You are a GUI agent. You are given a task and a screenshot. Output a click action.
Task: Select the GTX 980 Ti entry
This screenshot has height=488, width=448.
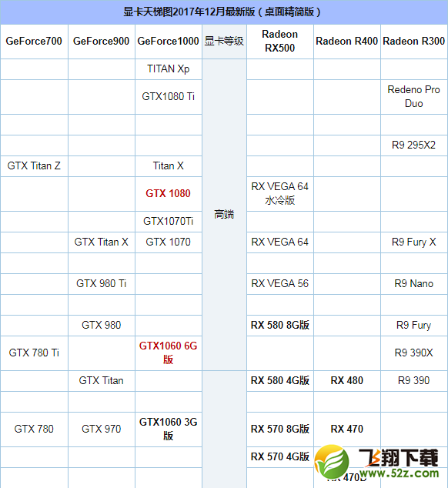point(102,284)
